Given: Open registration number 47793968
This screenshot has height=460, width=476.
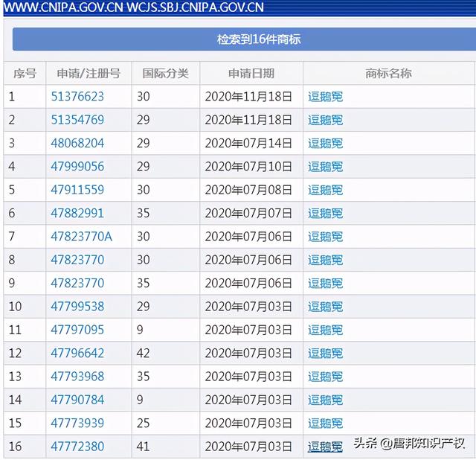Looking at the screenshot, I should 77,377.
